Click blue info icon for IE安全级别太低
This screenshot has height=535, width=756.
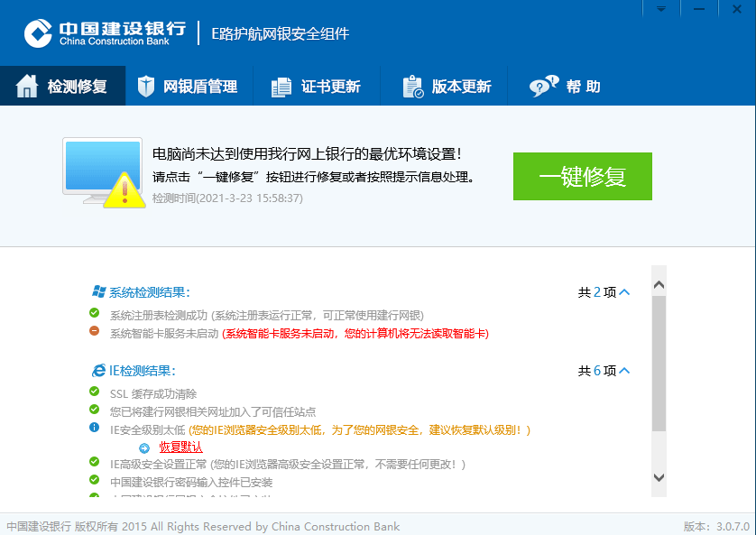[95, 427]
